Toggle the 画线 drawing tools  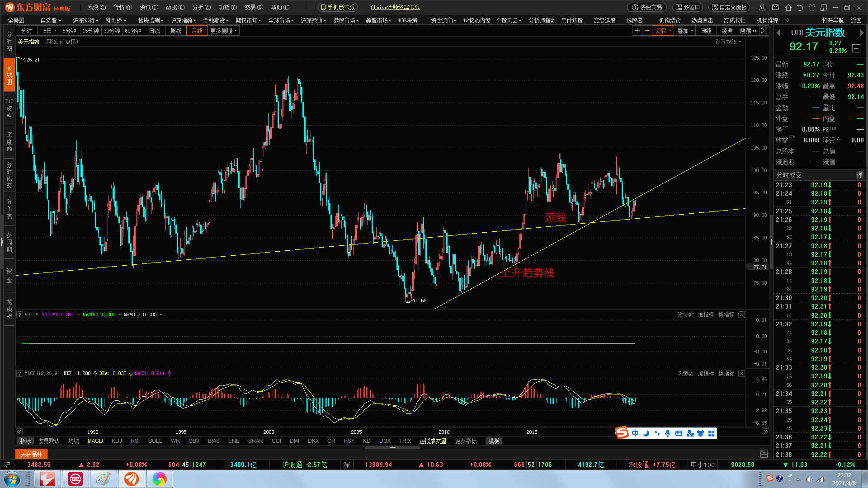tap(706, 31)
